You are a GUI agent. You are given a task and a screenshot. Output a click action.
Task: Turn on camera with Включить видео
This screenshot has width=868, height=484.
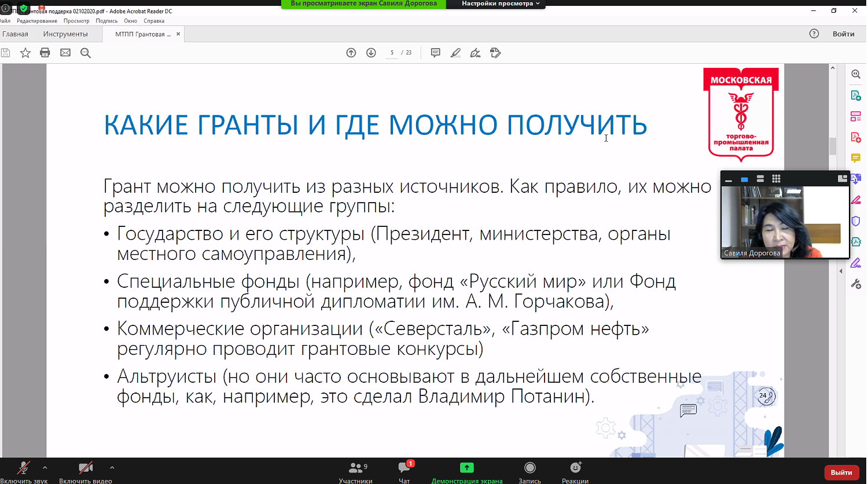[86, 471]
